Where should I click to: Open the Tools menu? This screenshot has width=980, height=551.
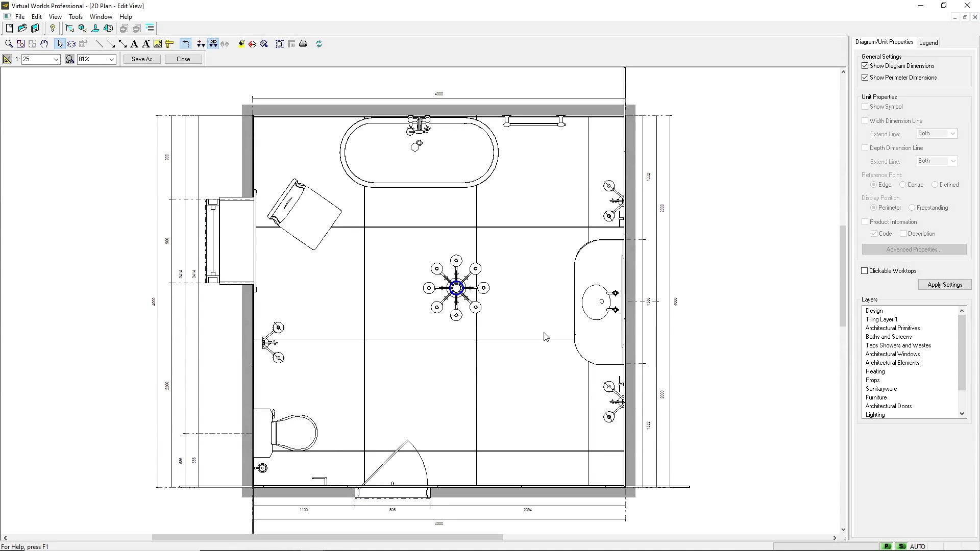tap(76, 17)
